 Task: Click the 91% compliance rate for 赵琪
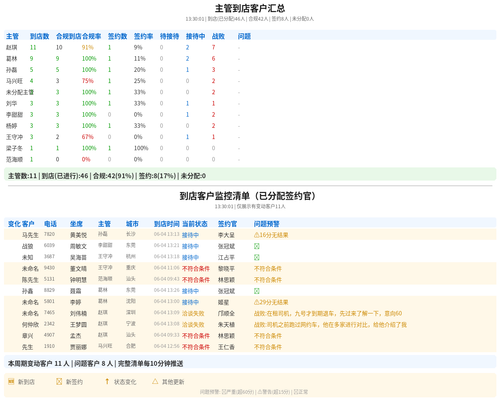[x=88, y=47]
